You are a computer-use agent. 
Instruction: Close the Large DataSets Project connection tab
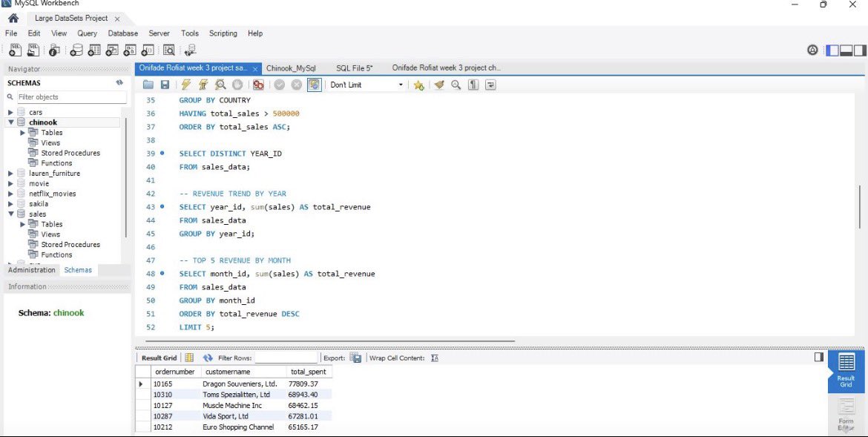coord(116,19)
